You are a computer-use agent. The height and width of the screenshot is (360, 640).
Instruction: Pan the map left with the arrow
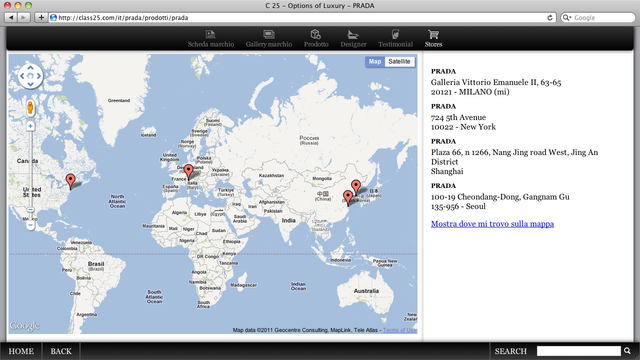[22, 76]
